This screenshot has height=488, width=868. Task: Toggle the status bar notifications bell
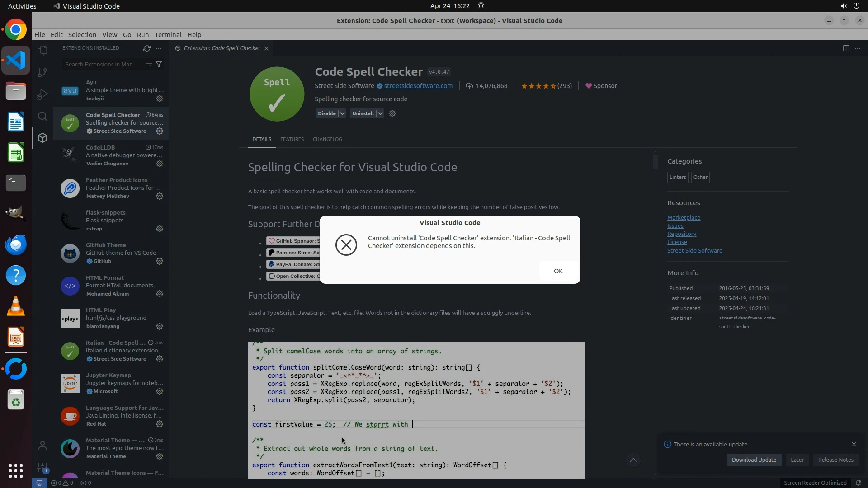click(858, 483)
